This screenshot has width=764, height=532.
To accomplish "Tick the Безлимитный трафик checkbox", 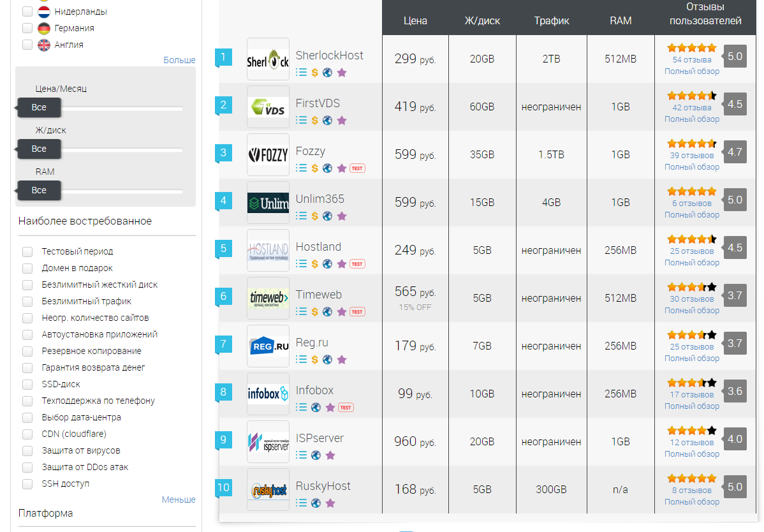I will tap(27, 301).
